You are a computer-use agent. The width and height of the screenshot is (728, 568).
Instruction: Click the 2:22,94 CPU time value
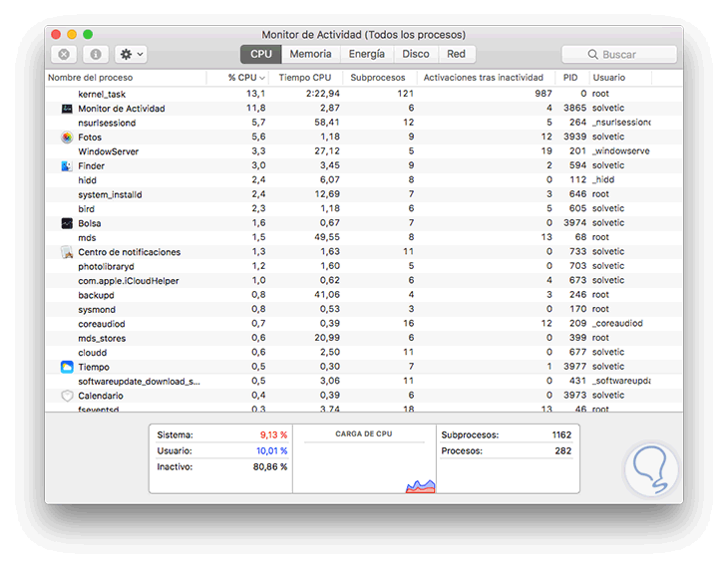click(x=323, y=94)
